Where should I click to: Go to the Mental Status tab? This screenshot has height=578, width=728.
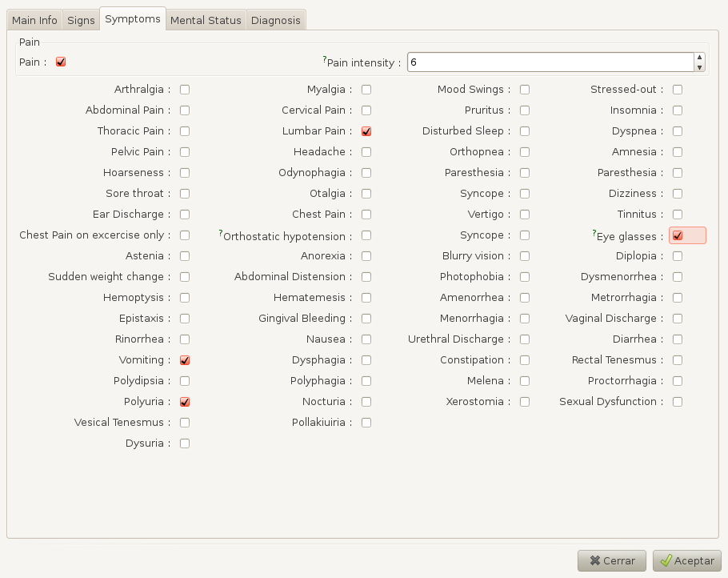pyautogui.click(x=206, y=20)
